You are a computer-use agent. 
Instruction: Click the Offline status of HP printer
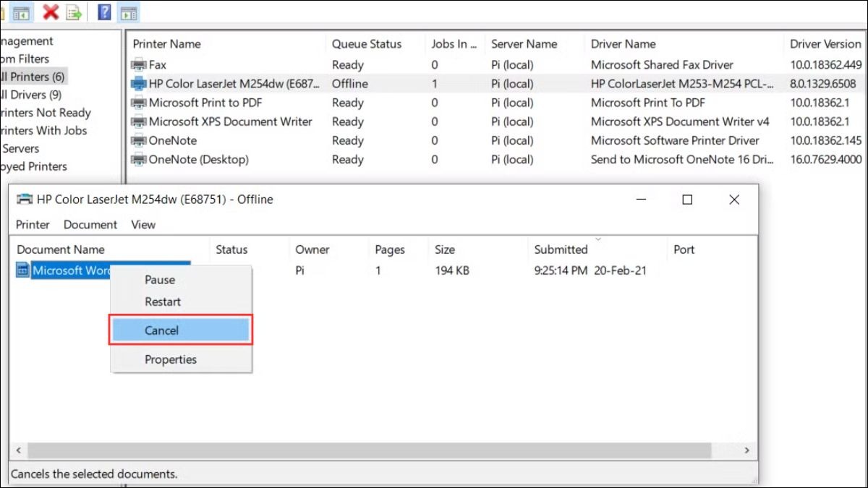click(x=350, y=84)
